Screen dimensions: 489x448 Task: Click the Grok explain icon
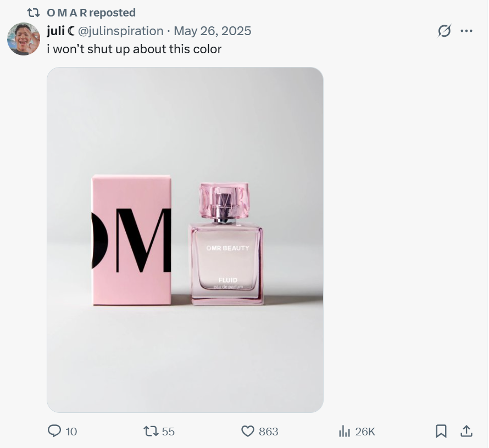click(444, 31)
